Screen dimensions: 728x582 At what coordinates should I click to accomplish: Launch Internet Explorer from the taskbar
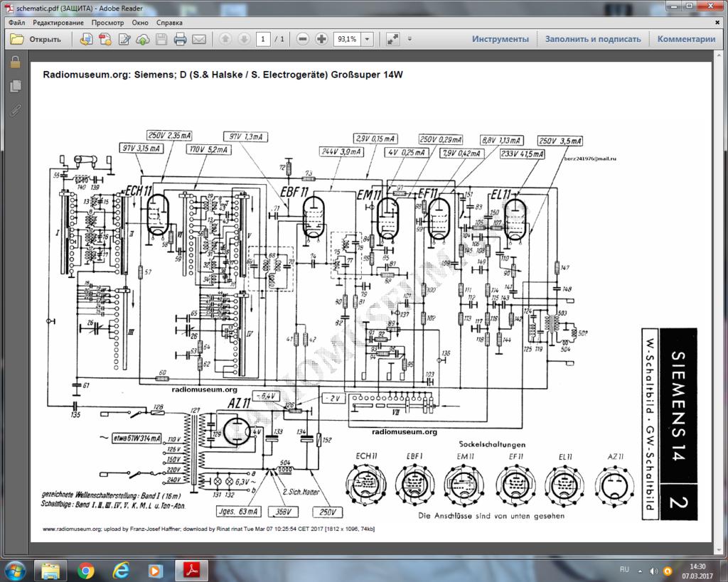click(x=121, y=571)
